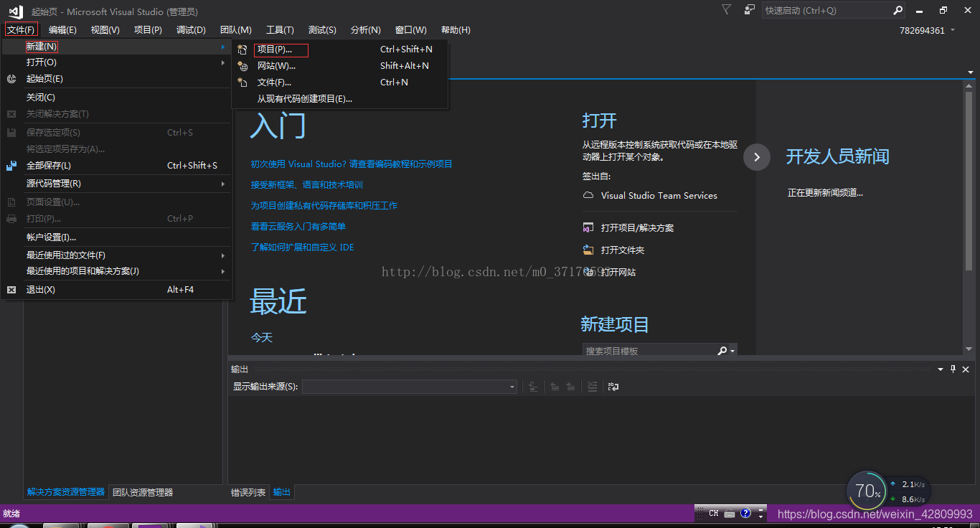Click the clear all Output icon
The height and width of the screenshot is (528, 980).
pyautogui.click(x=592, y=387)
